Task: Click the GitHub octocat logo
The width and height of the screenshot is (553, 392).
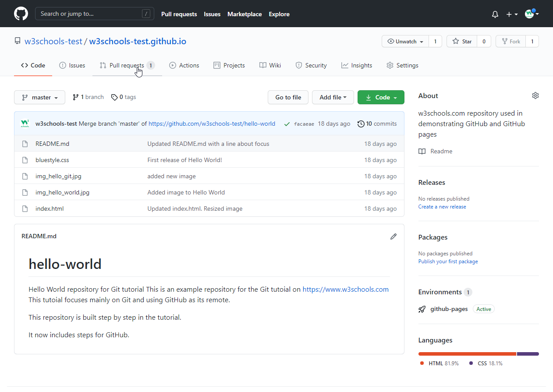Action: 21,14
